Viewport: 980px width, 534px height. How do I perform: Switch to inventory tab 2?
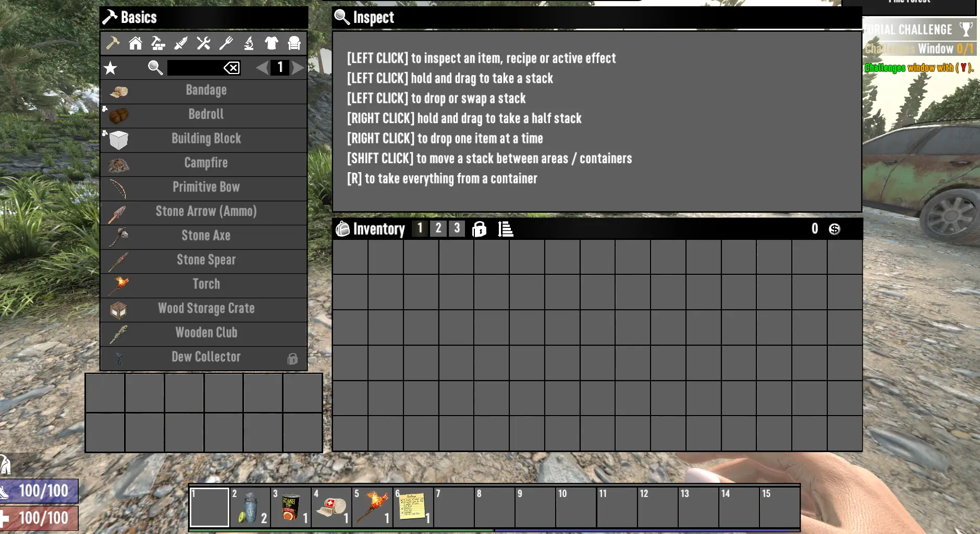(438, 228)
